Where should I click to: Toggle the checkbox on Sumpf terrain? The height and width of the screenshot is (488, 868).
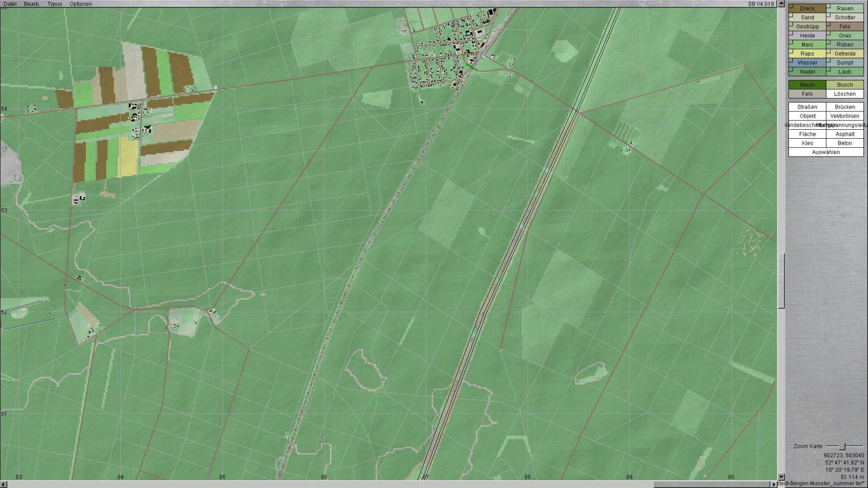point(828,60)
